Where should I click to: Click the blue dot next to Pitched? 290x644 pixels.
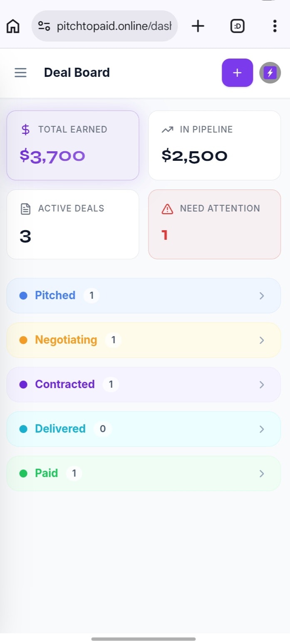point(24,295)
